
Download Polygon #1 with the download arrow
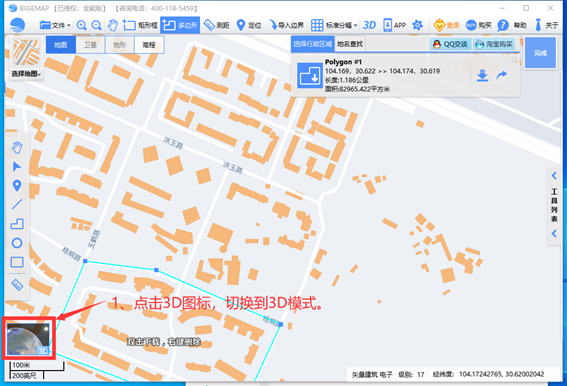(482, 75)
